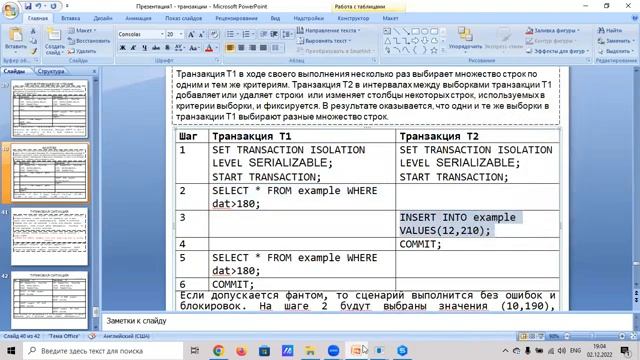The image size is (640, 360).
Task: Redo the last action
Action: pos(53,6)
